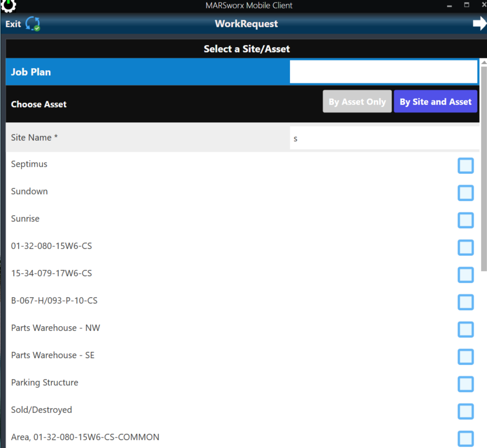Exit the WorkRequest screen
Image resolution: width=487 pixels, height=448 pixels.
coord(13,24)
